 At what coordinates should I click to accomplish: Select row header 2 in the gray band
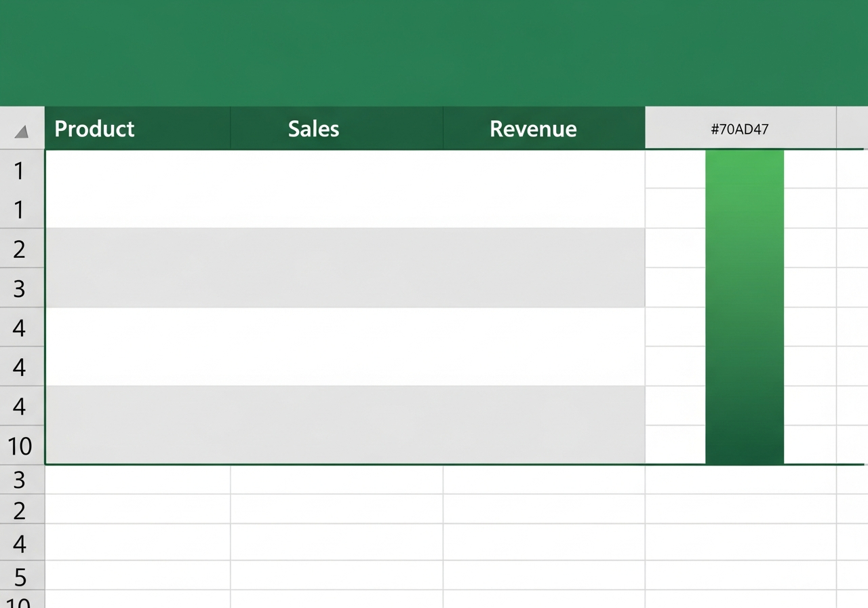click(x=20, y=249)
